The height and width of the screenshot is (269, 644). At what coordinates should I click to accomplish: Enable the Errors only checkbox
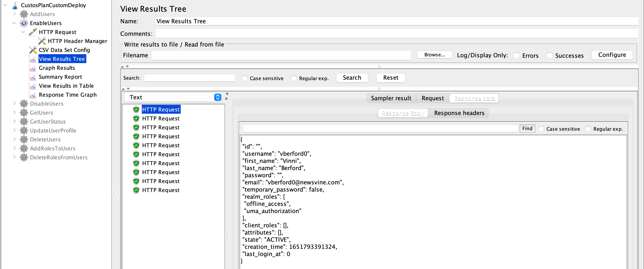(x=517, y=56)
